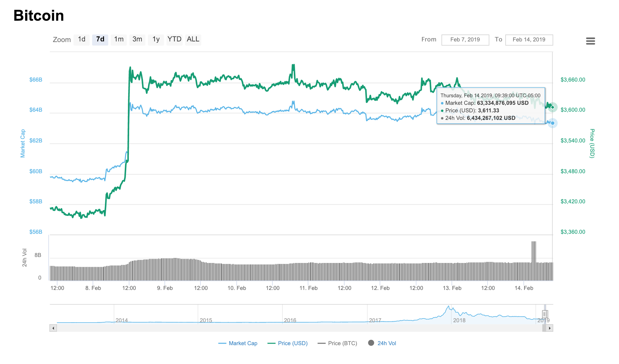Click the Bitcoin chart title
Screen dimensions: 619x364
click(x=39, y=16)
